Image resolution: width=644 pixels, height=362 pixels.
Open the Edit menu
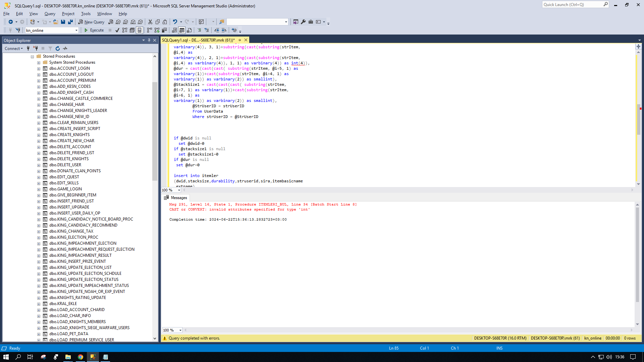[x=19, y=14]
